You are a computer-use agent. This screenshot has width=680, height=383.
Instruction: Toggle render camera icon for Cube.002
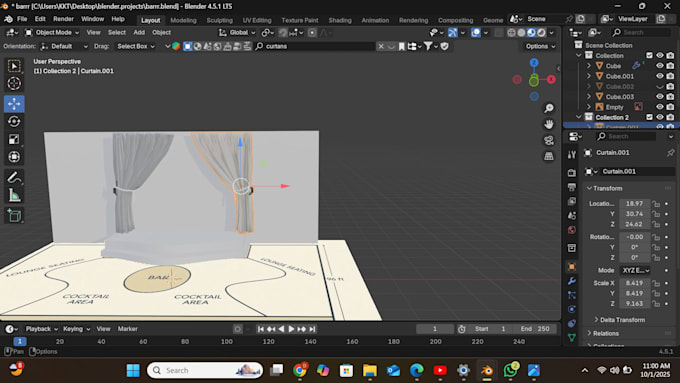(670, 86)
